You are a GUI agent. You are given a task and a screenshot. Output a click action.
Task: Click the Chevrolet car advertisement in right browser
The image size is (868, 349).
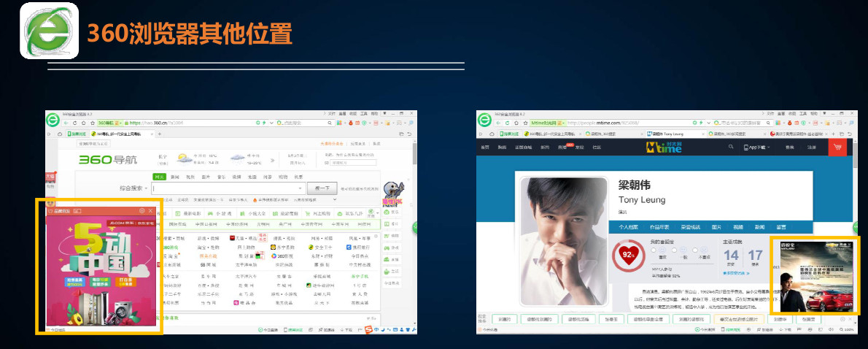point(816,277)
